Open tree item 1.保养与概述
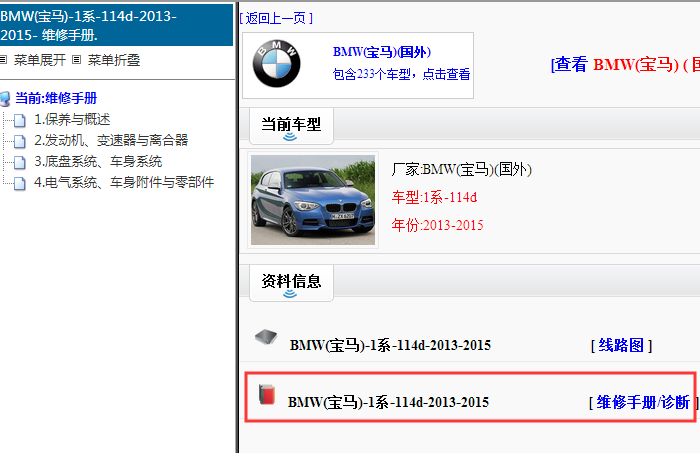Viewport: 700px width, 453px height. (72, 120)
